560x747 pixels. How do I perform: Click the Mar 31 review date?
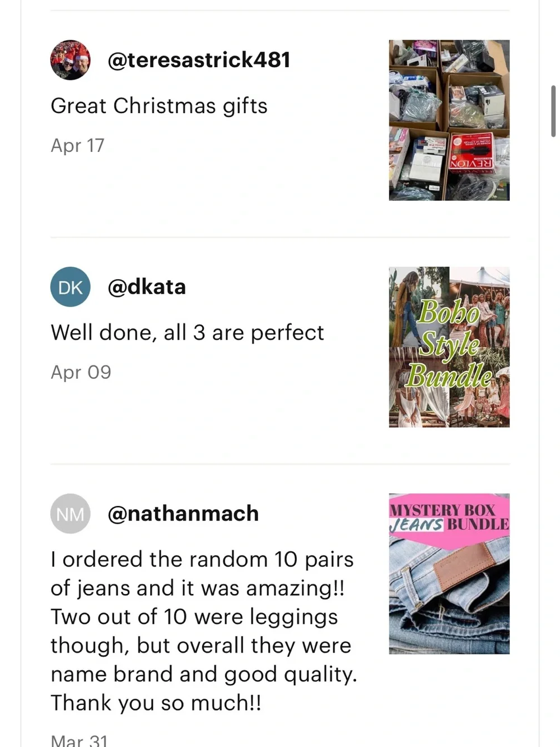(79, 740)
